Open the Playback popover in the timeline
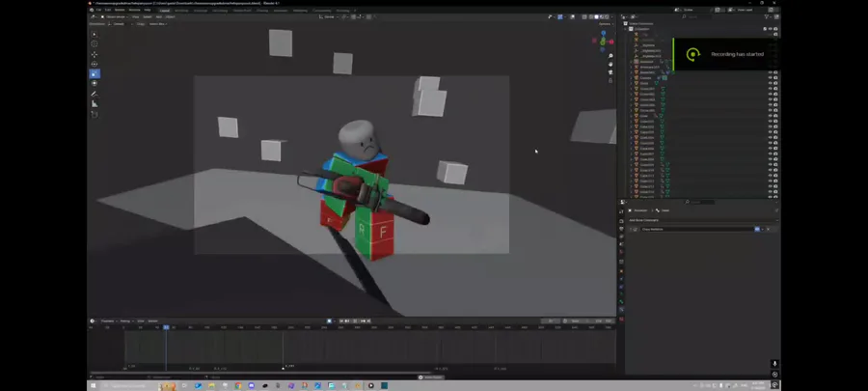The width and height of the screenshot is (868, 391). [109, 321]
